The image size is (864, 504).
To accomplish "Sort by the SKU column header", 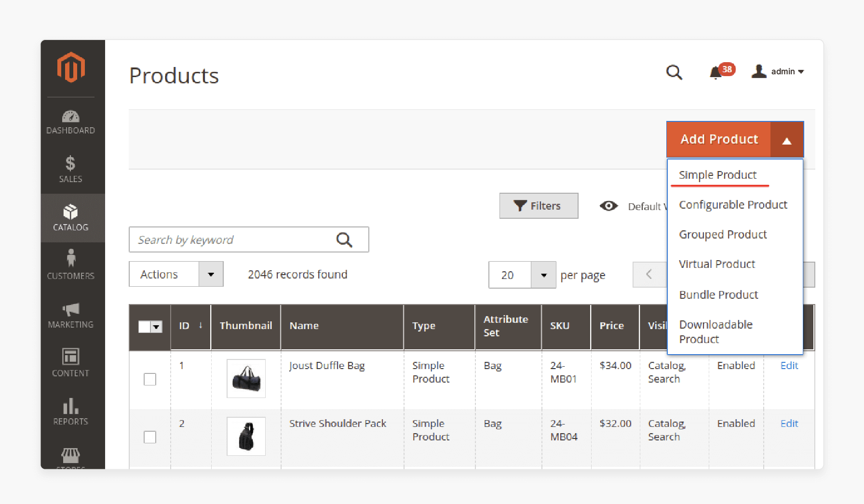I will click(x=566, y=327).
